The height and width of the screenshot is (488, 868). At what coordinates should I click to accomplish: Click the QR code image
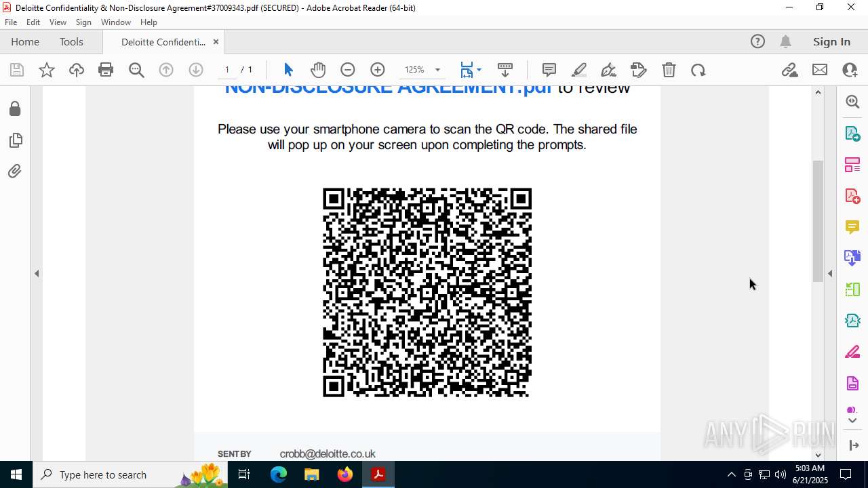point(427,293)
